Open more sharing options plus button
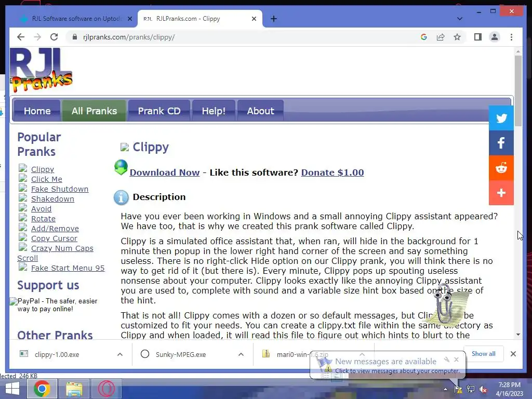This screenshot has width=532, height=399. click(501, 193)
